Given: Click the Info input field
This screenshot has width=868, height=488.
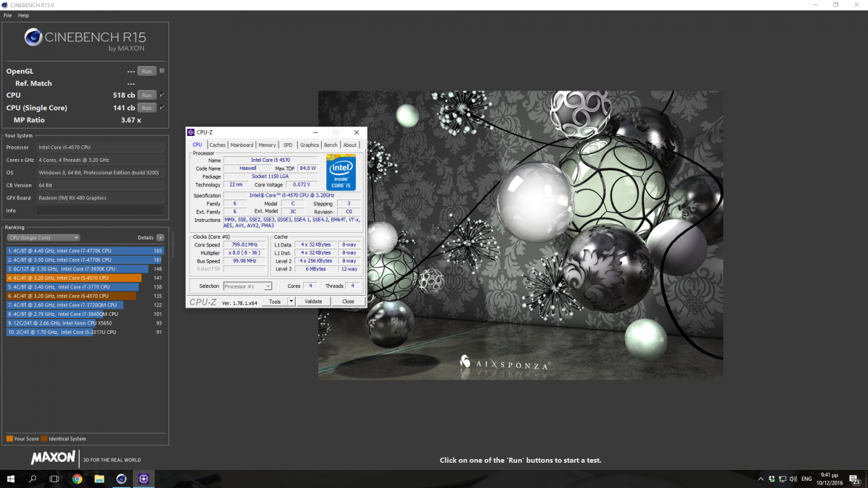Looking at the screenshot, I should click(101, 210).
